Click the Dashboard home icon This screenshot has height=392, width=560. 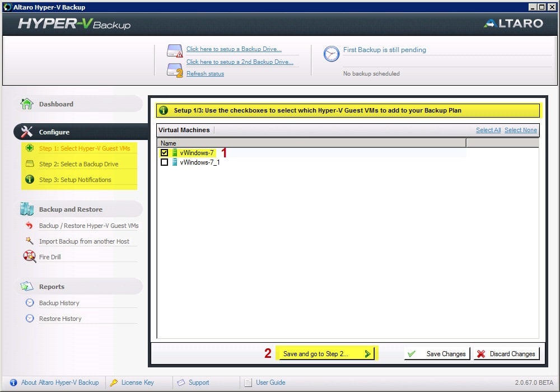(x=27, y=104)
